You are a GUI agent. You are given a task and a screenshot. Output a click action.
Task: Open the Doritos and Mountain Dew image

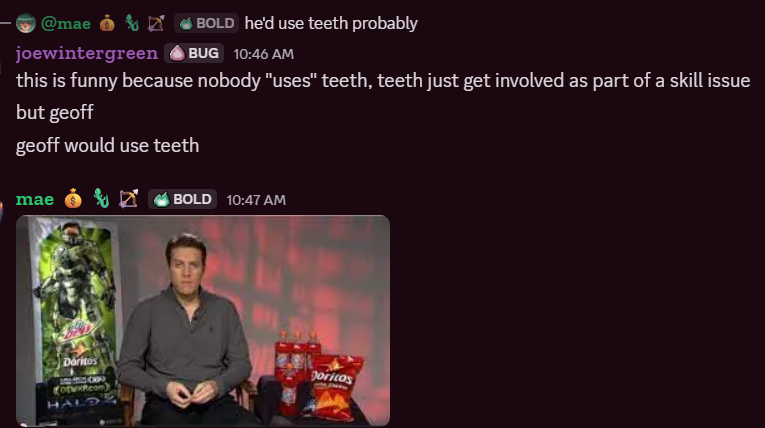pyautogui.click(x=203, y=320)
